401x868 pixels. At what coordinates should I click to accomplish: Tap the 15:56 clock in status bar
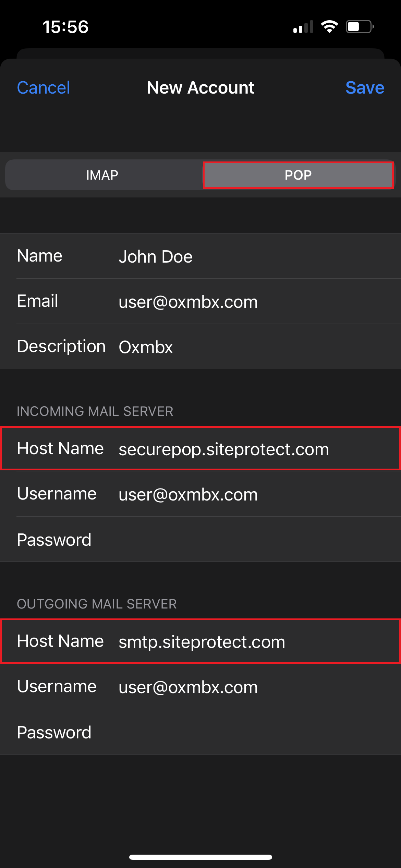(65, 27)
